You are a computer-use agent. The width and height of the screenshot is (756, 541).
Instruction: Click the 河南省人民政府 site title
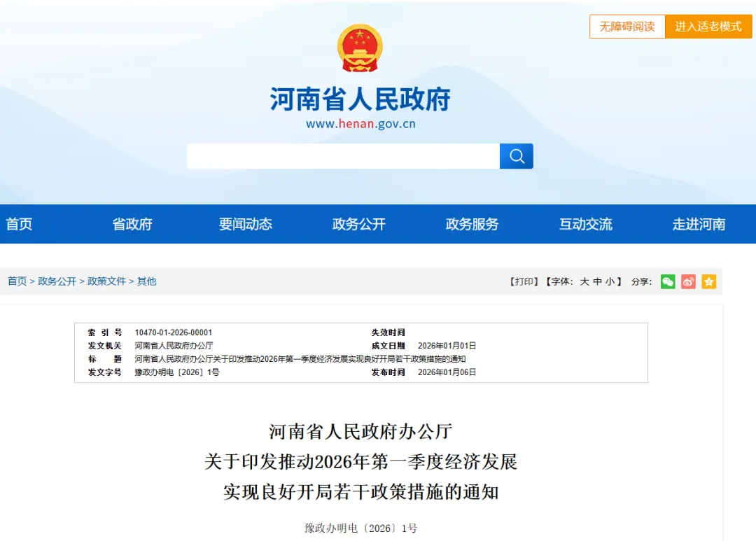coord(360,99)
